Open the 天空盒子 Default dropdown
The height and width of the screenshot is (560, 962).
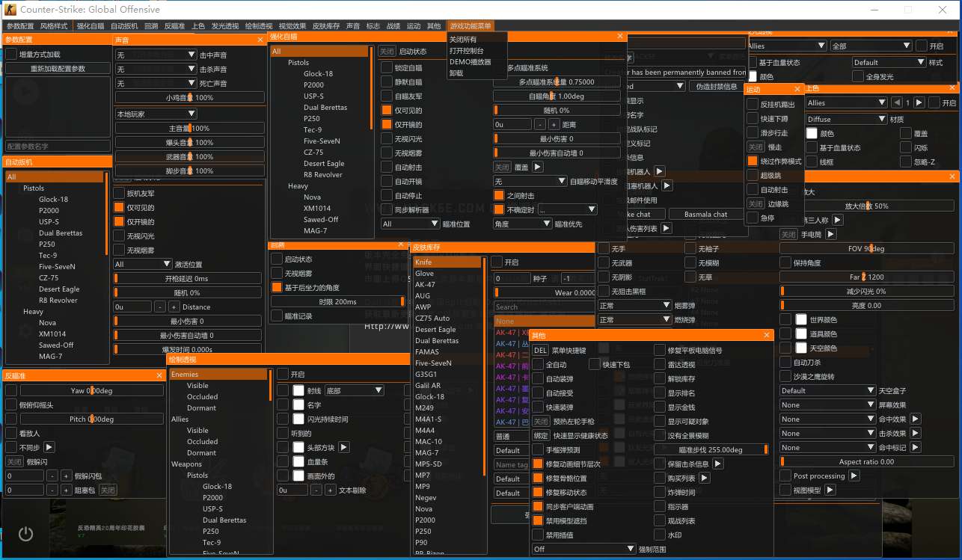827,390
